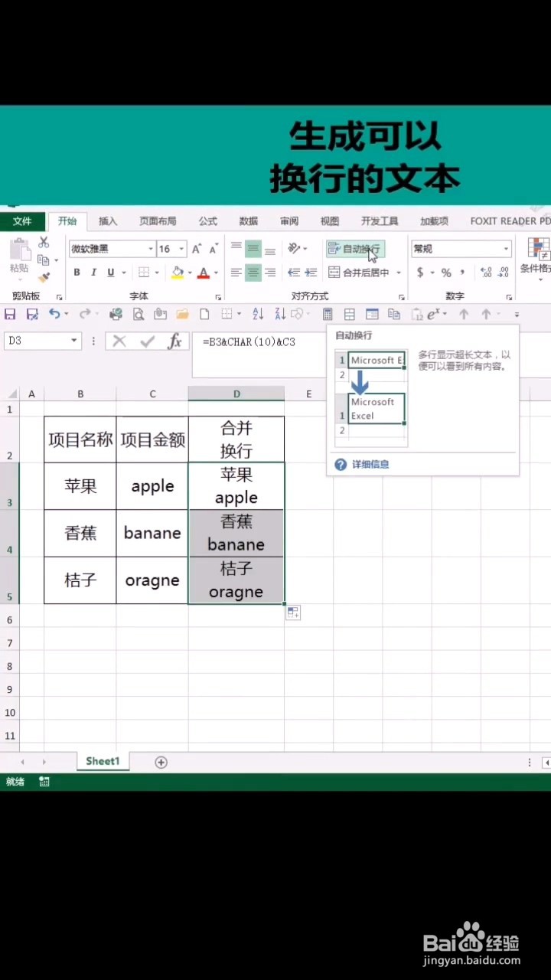
Task: Increase font size with large A
Action: point(197,249)
